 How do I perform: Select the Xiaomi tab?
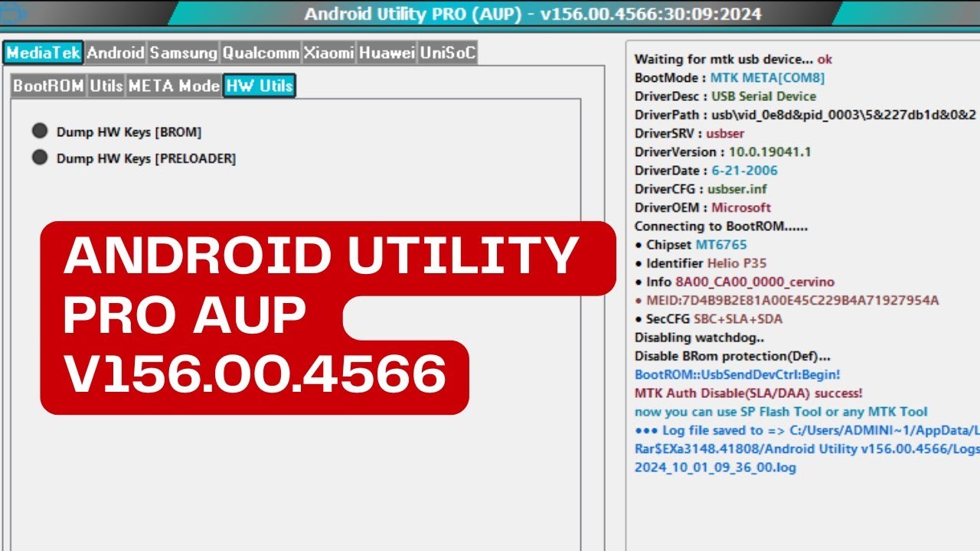point(329,53)
